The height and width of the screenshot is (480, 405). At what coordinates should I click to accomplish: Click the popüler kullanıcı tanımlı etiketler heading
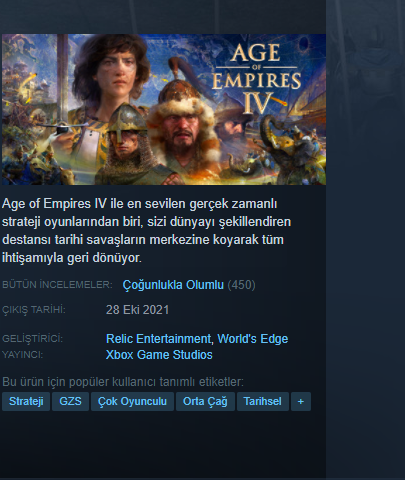click(123, 382)
